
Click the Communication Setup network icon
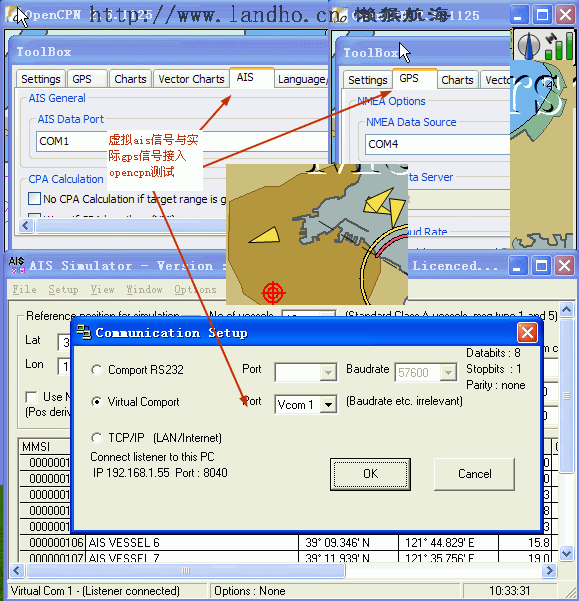coord(84,332)
